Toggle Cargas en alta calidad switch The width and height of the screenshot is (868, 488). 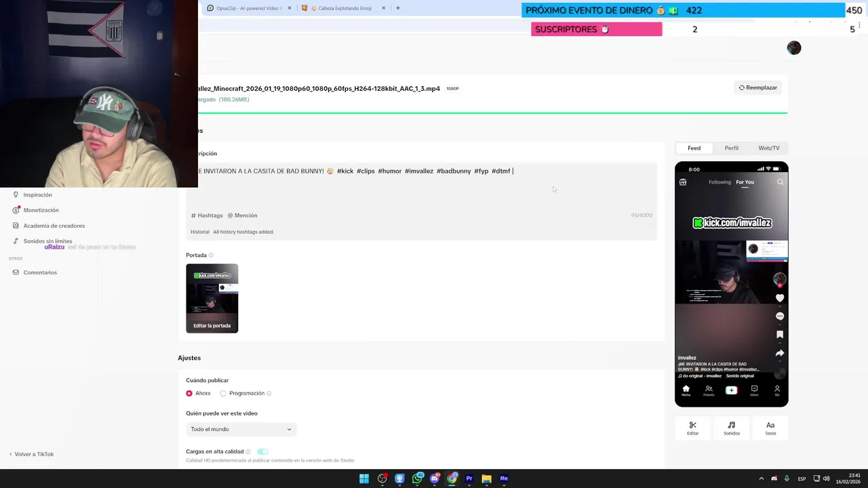coord(262,451)
